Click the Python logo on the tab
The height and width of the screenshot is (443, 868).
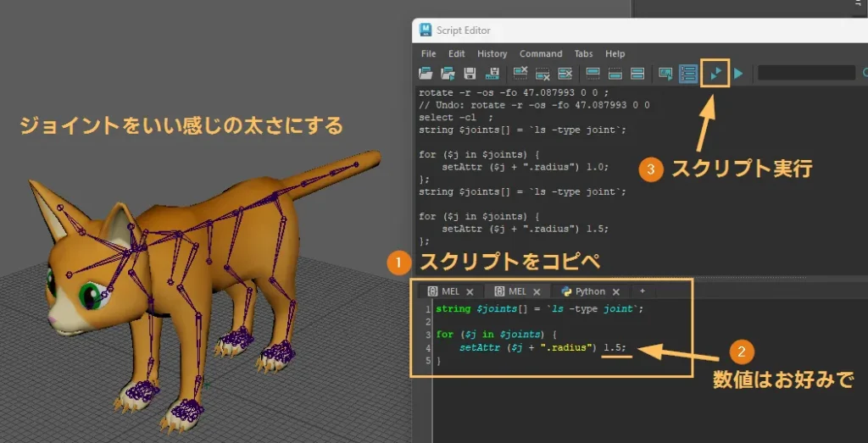[x=566, y=291]
